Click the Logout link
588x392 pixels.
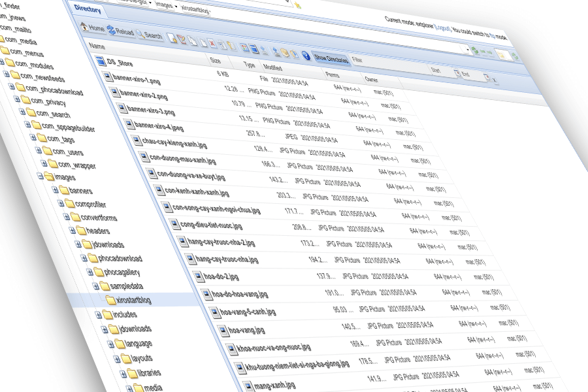tap(443, 27)
